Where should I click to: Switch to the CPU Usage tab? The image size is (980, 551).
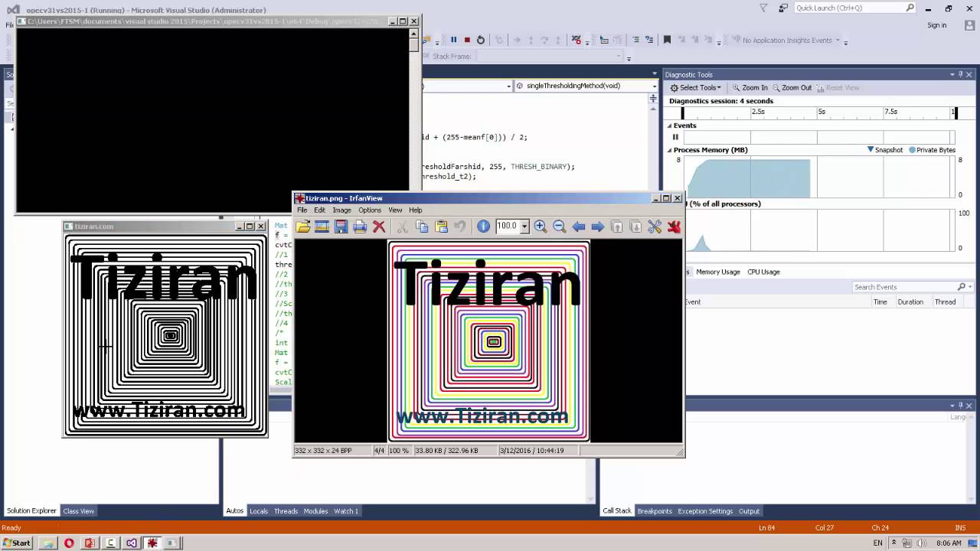[x=763, y=272]
